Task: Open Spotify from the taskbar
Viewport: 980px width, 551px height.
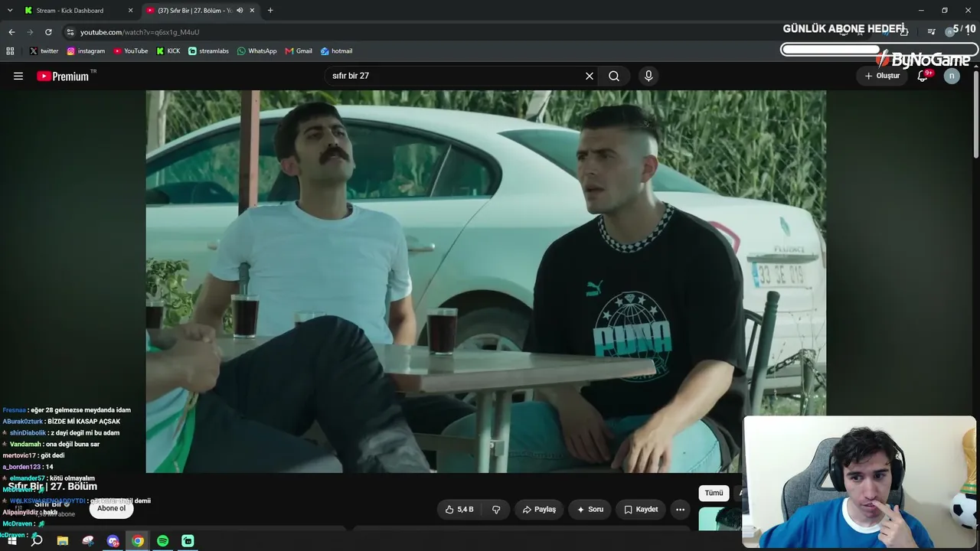Action: [x=162, y=541]
